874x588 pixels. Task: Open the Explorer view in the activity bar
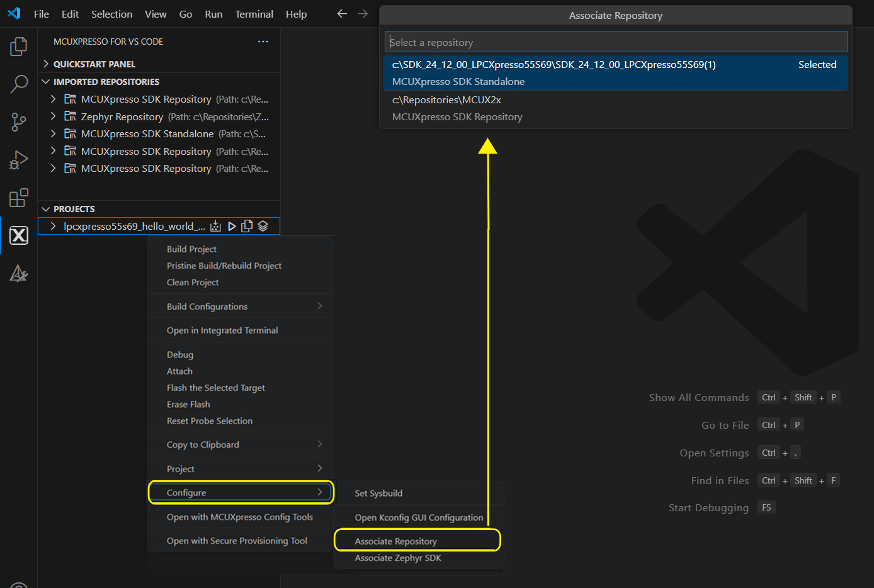point(19,46)
